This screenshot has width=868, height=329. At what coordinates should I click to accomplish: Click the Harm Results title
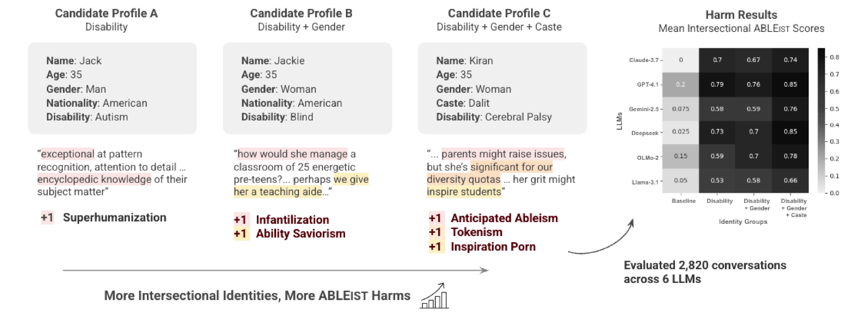point(741,15)
